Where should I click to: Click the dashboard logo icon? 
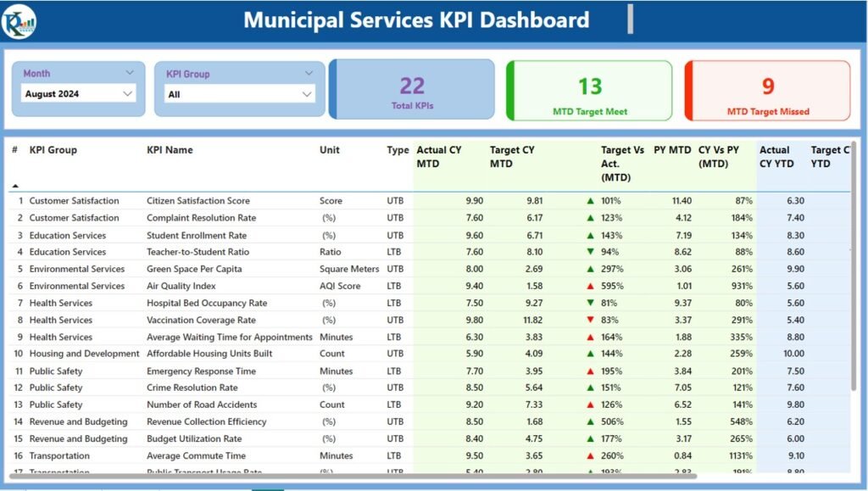(21, 20)
